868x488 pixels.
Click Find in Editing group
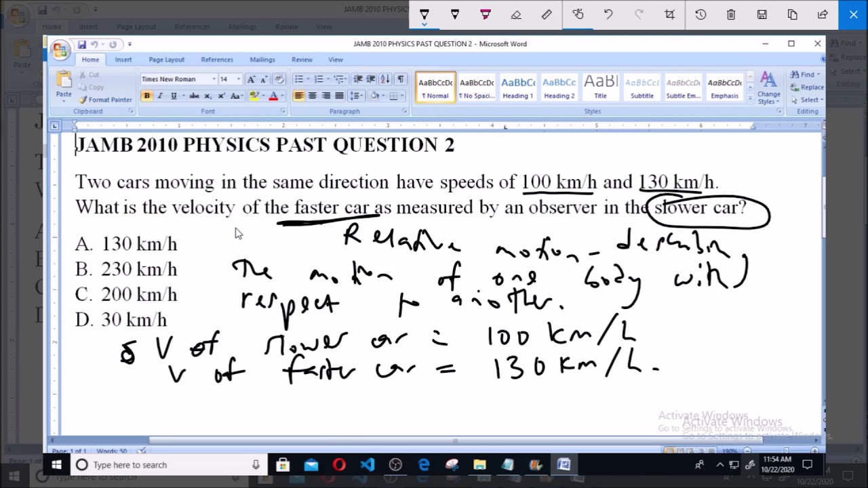(805, 75)
